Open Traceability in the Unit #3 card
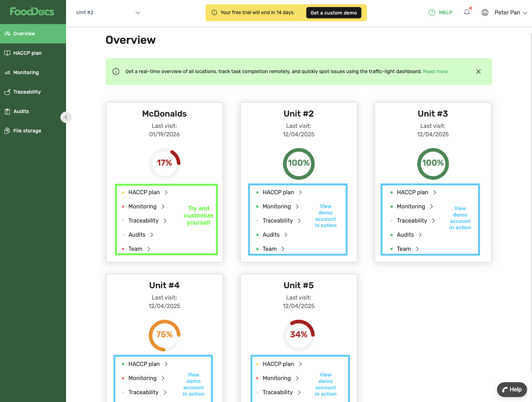Image resolution: width=532 pixels, height=402 pixels. click(416, 220)
